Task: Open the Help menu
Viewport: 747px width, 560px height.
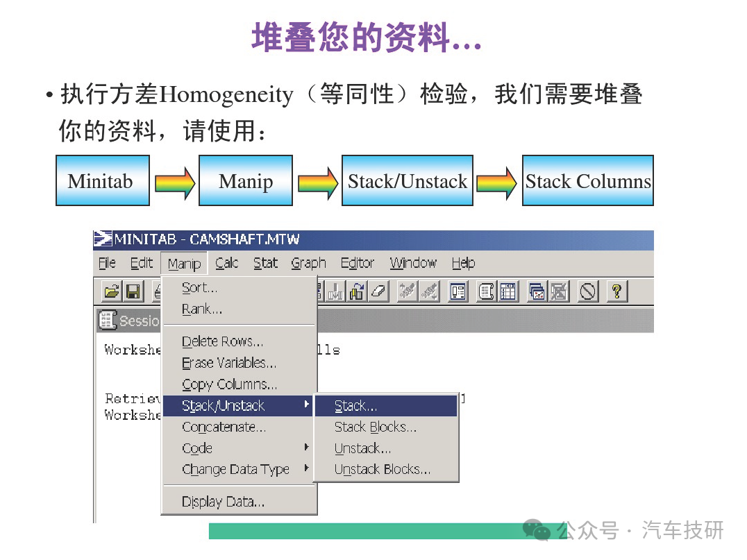Action: (463, 263)
